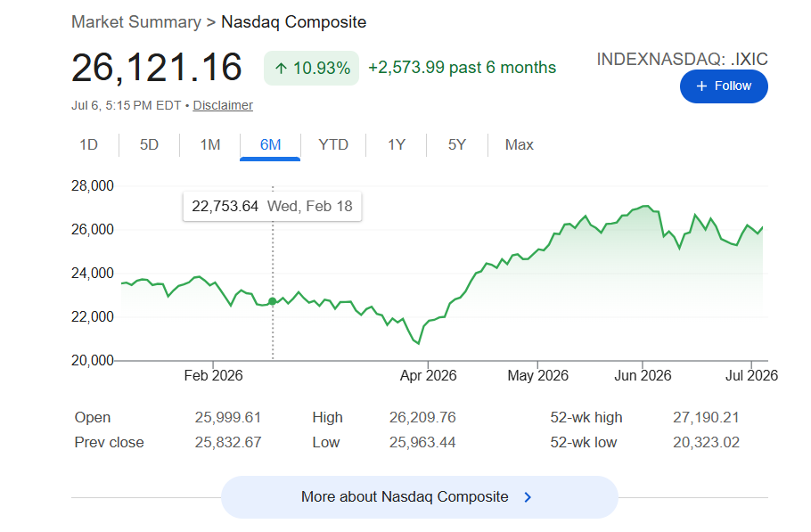This screenshot has width=811, height=532.
Task: Click the 52-wk low value 20,323.02
Action: [706, 443]
